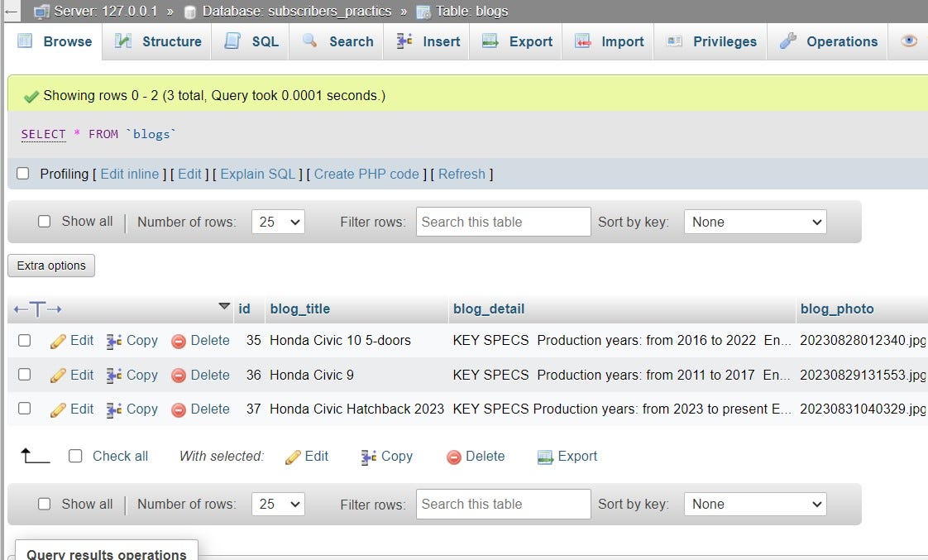Click the Create PHP code link
The image size is (928, 560).
(x=366, y=174)
